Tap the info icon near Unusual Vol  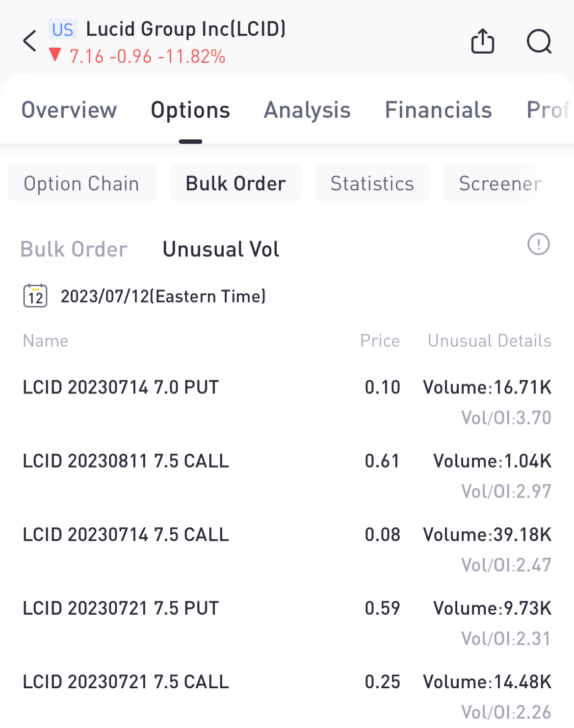538,244
